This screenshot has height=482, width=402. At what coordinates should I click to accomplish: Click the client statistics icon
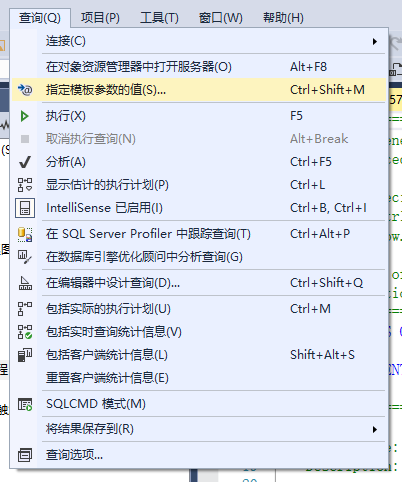click(x=25, y=355)
